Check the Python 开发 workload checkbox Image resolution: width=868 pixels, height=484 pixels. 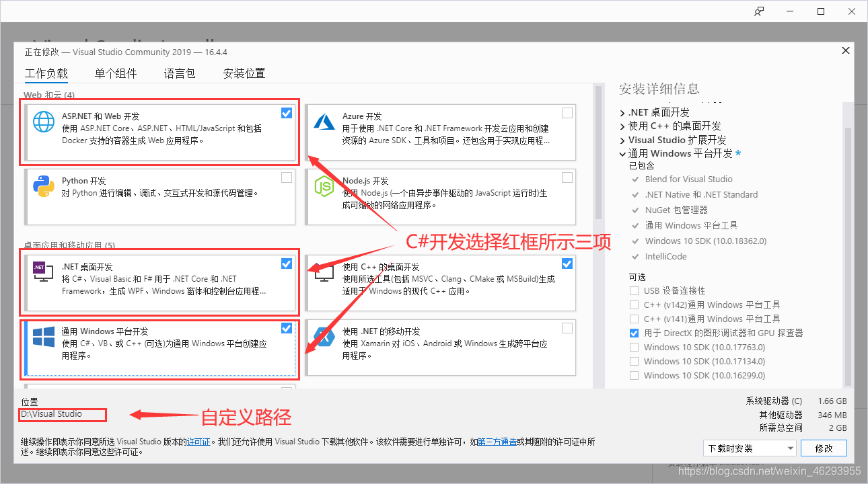pos(287,177)
